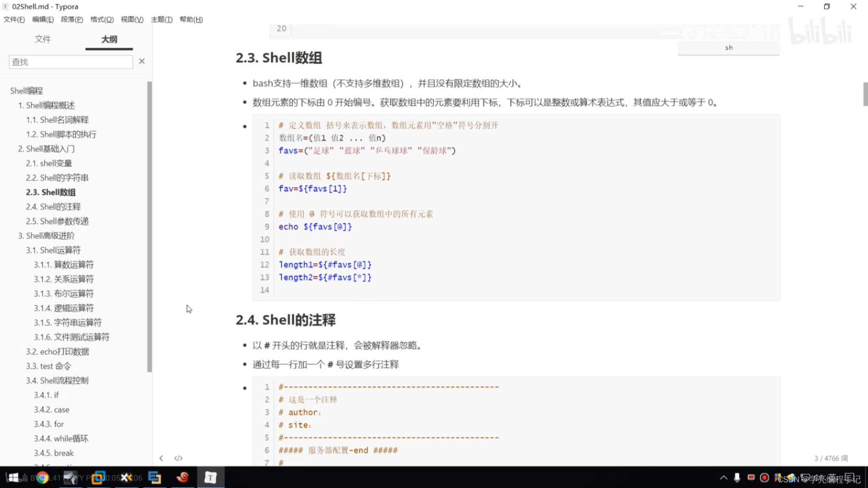
Task: Click right source view toggle icon
Action: (x=178, y=457)
